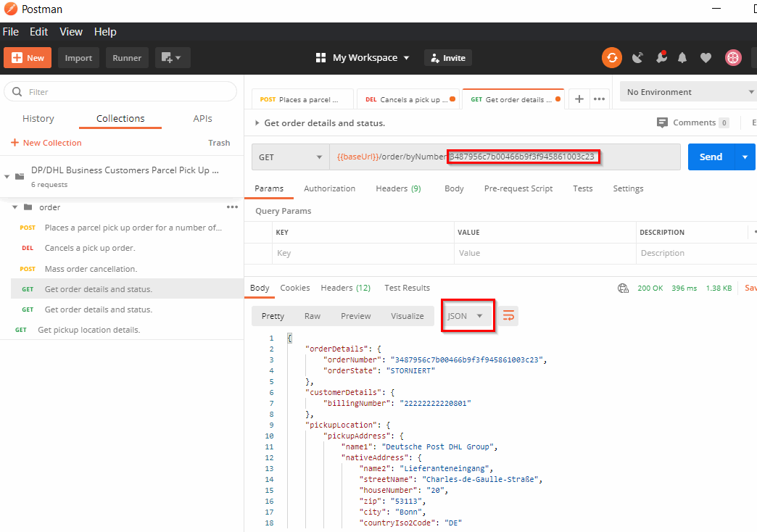Open the user avatar icon in header

pyautogui.click(x=733, y=58)
